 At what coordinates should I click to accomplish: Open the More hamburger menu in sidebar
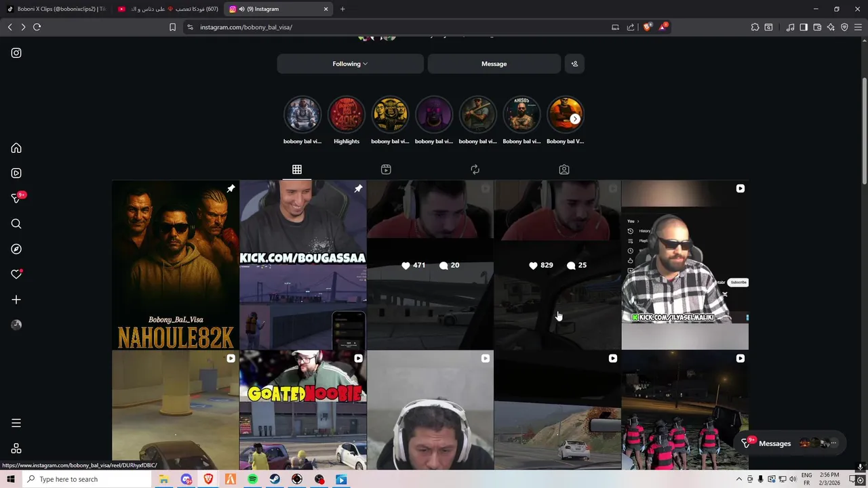(x=16, y=423)
